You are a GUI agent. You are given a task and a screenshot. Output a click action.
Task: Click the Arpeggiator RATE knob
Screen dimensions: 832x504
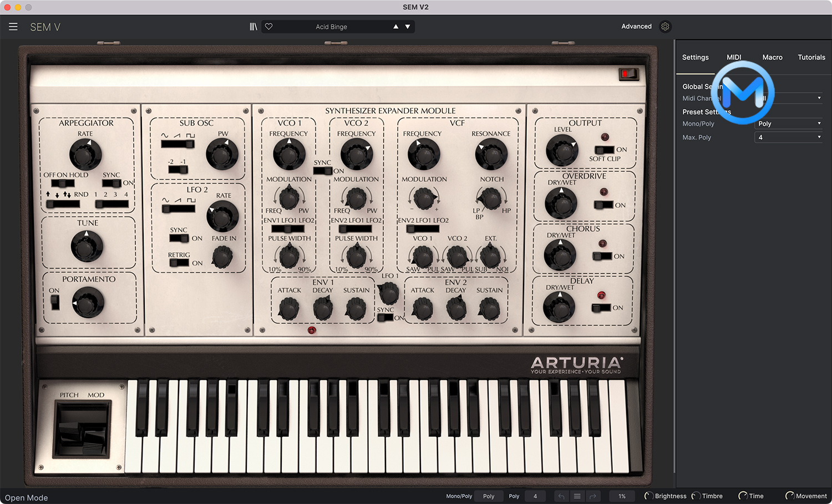[85, 154]
